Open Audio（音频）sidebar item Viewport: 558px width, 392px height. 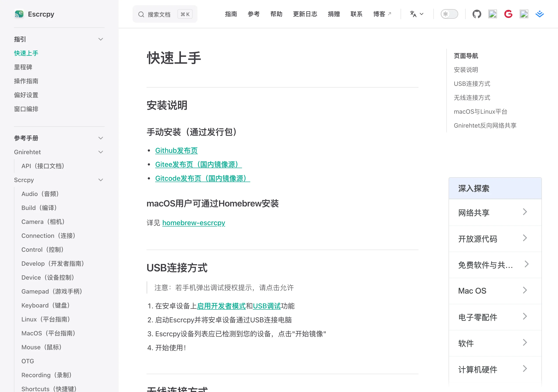[x=40, y=194]
